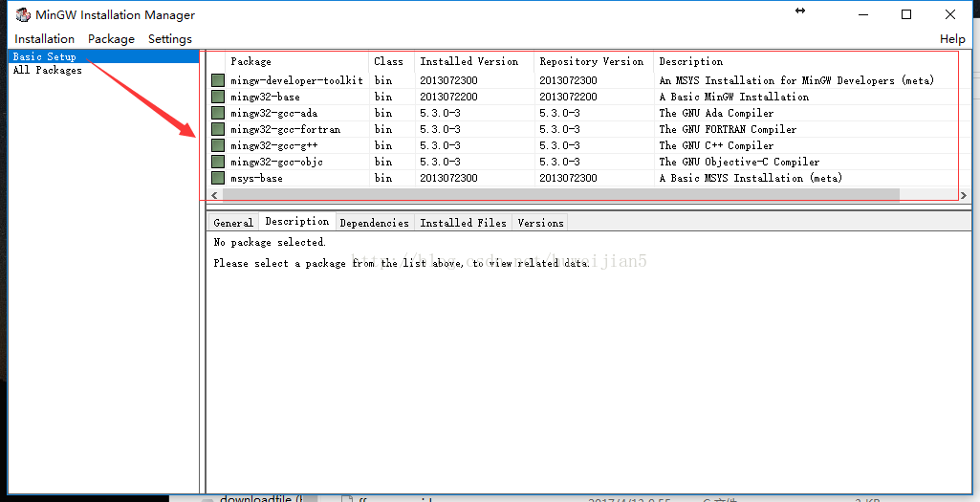This screenshot has width=980, height=502.
Task: Switch to the Installed Files tab
Action: (x=463, y=223)
